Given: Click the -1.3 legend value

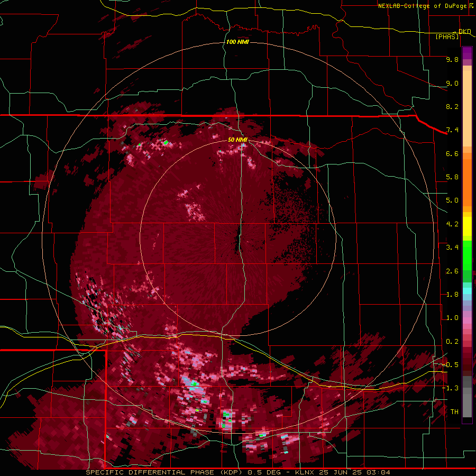Looking at the screenshot, I should [x=450, y=388].
